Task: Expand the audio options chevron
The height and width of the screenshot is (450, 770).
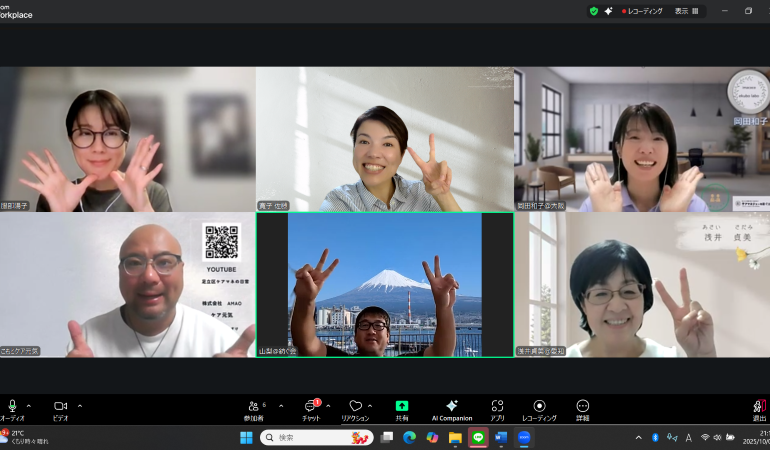Action: coord(29,406)
